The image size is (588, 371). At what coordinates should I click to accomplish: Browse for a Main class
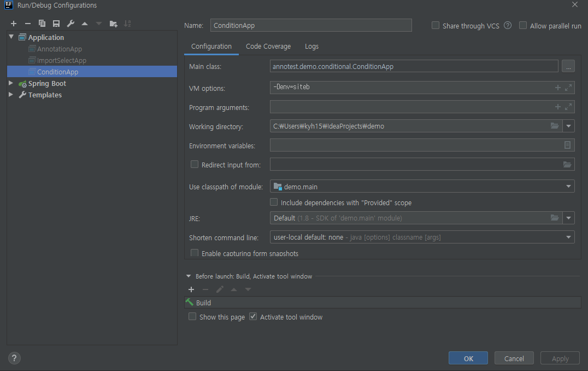coord(568,66)
